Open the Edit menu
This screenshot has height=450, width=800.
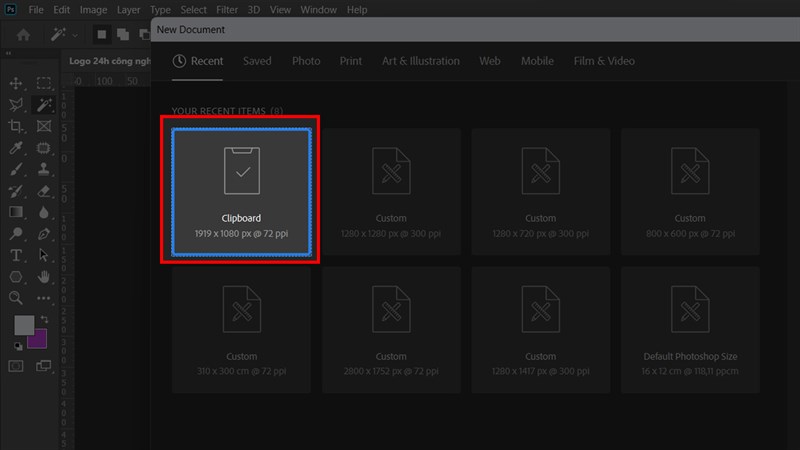pos(62,10)
